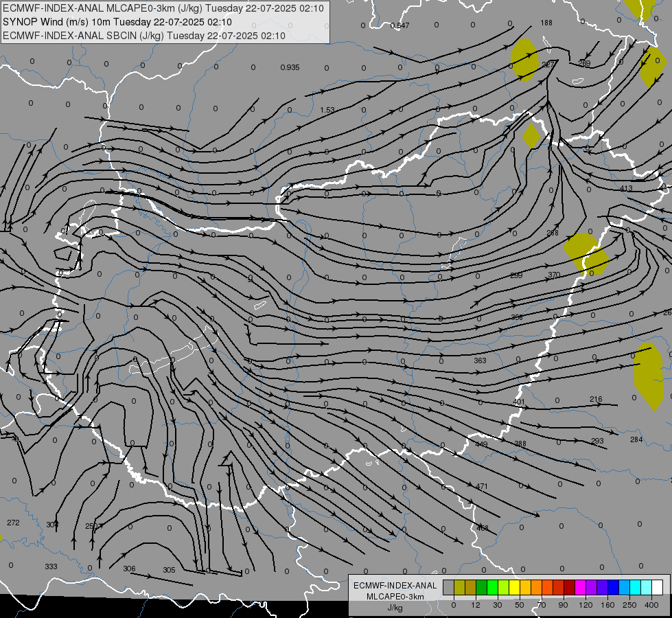672x618 pixels.
Task: Click the map value '0.935'
Action: tap(290, 67)
